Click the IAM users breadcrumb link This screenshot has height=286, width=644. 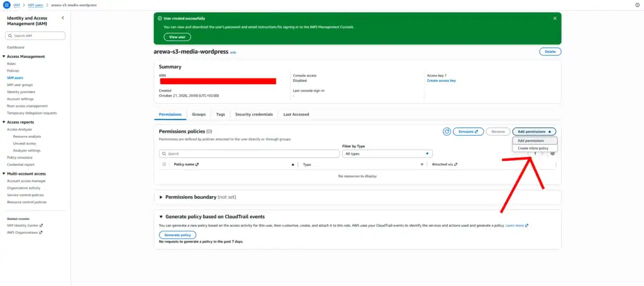click(36, 5)
